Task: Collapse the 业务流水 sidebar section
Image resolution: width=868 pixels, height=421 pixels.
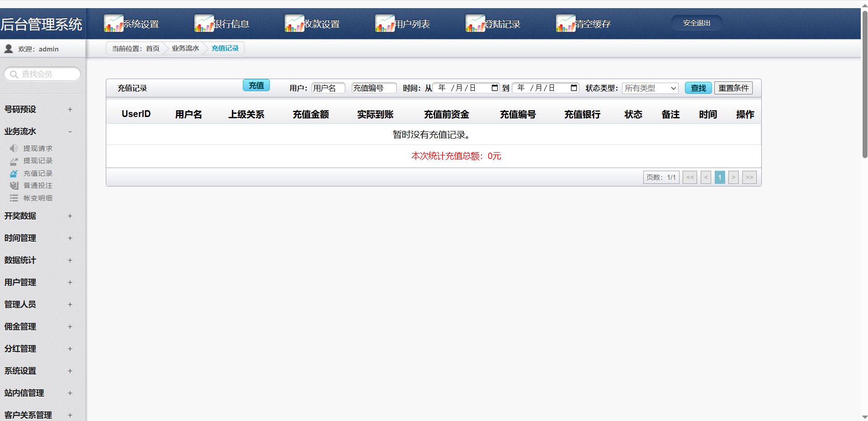Action: [x=70, y=131]
